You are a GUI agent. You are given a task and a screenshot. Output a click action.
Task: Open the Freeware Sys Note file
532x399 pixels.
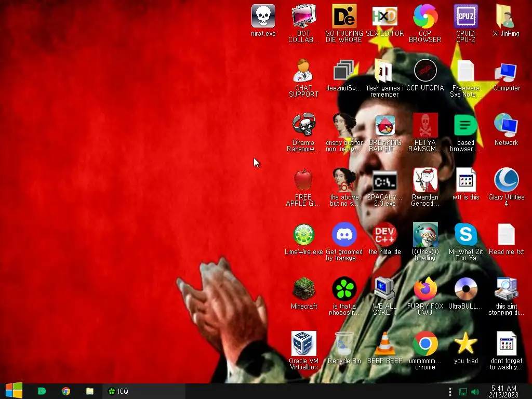tap(466, 71)
